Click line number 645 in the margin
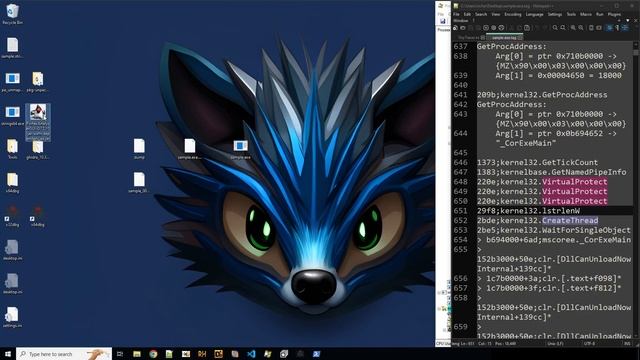This screenshot has height=360, width=640. 460,153
